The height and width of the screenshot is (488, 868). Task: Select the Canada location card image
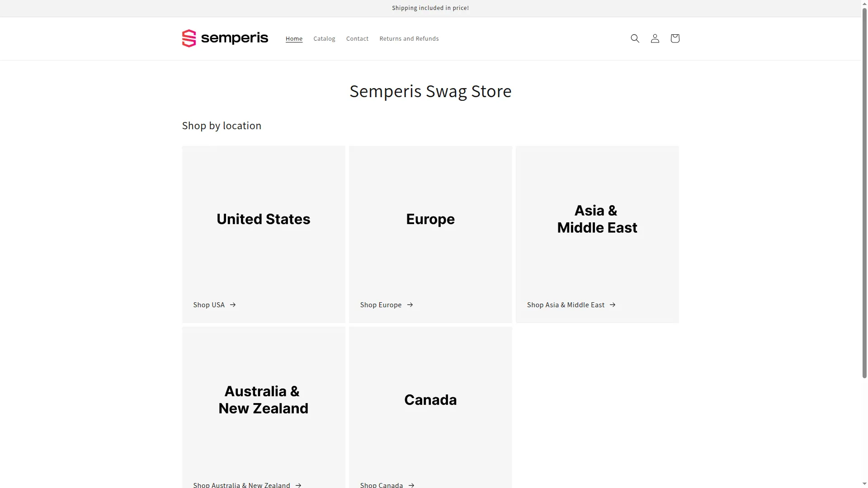pyautogui.click(x=430, y=400)
